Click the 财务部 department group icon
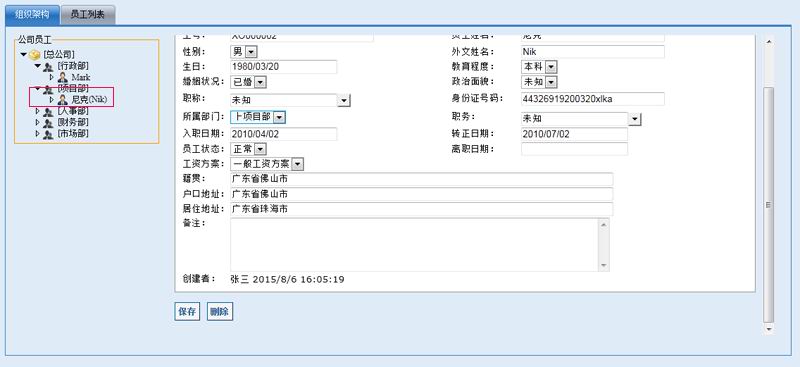The height and width of the screenshot is (367, 800). [x=48, y=123]
